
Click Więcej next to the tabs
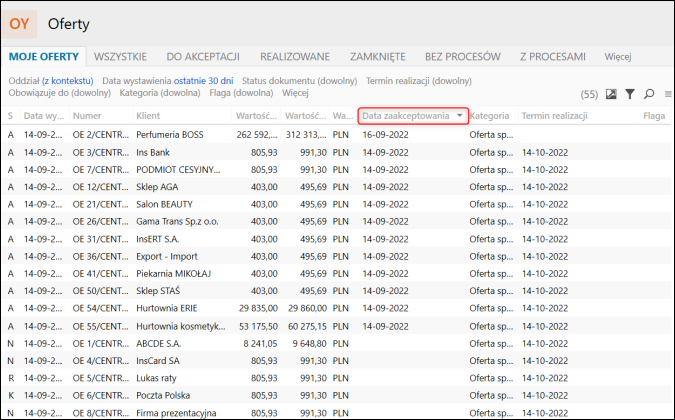(618, 57)
